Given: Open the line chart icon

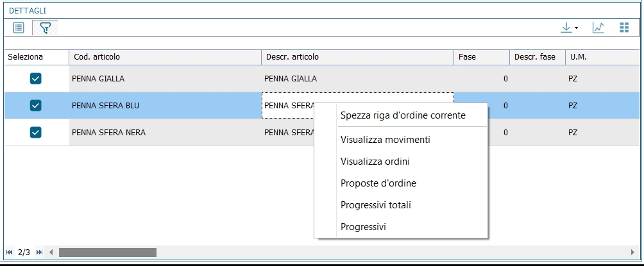Looking at the screenshot, I should (598, 28).
